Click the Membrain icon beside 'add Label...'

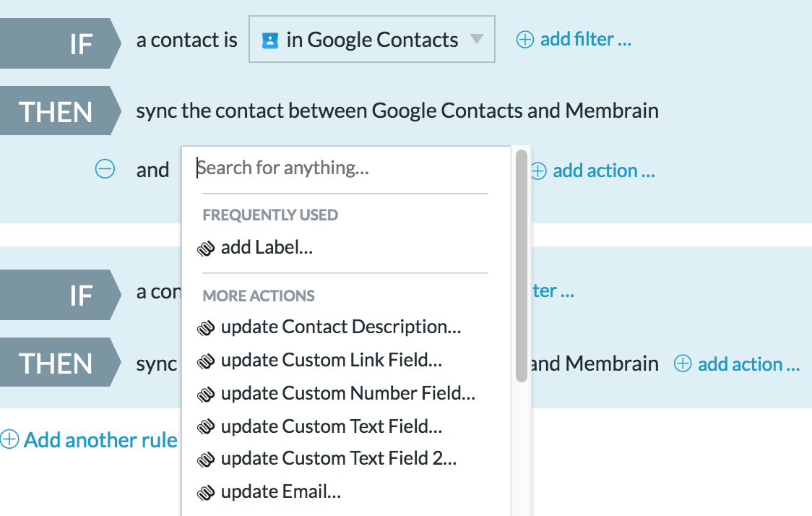pos(206,249)
